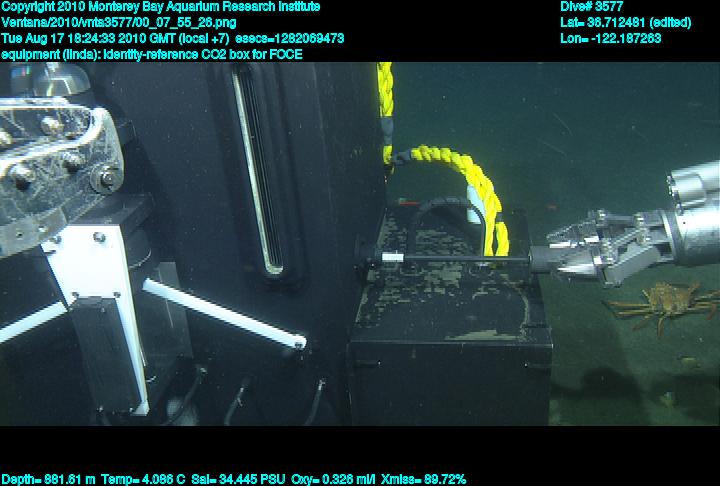This screenshot has height=486, width=720.
Task: Select the esecs=1282069473 value
Action: pos(290,38)
